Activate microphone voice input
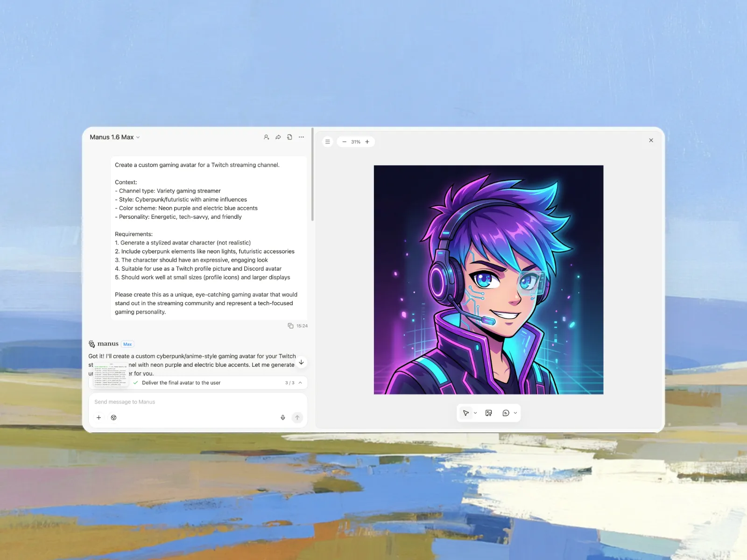Viewport: 747px width, 560px height. pos(282,418)
